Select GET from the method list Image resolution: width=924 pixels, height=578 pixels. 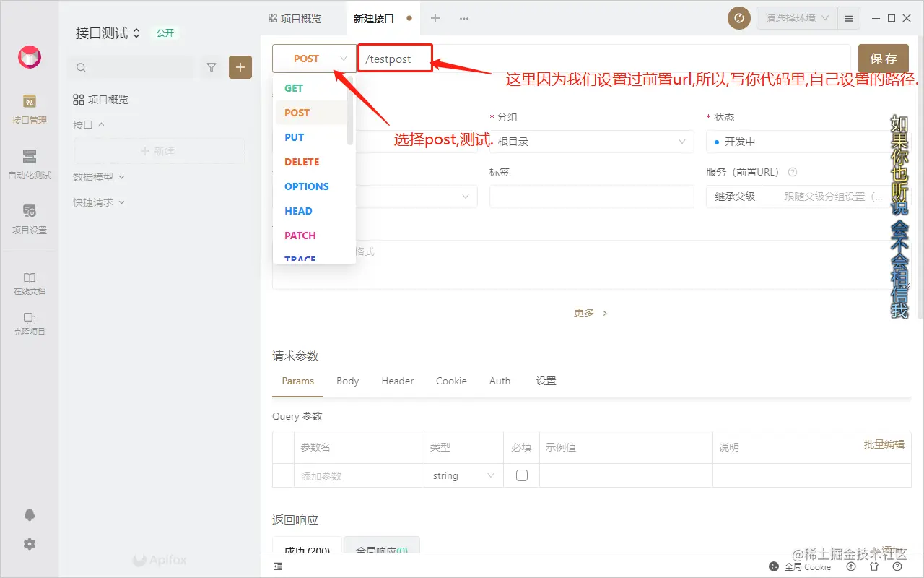[x=311, y=88]
